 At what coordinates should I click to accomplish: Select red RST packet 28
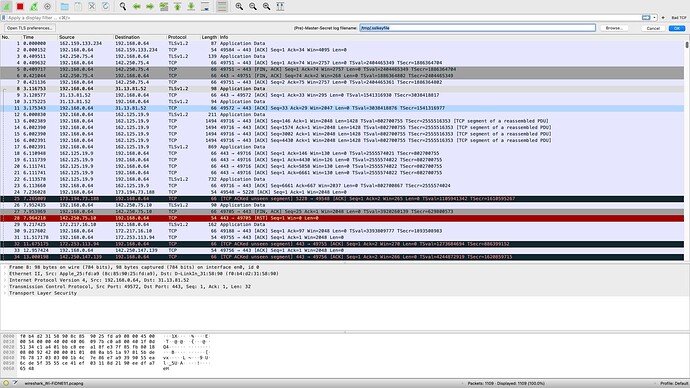(342, 218)
